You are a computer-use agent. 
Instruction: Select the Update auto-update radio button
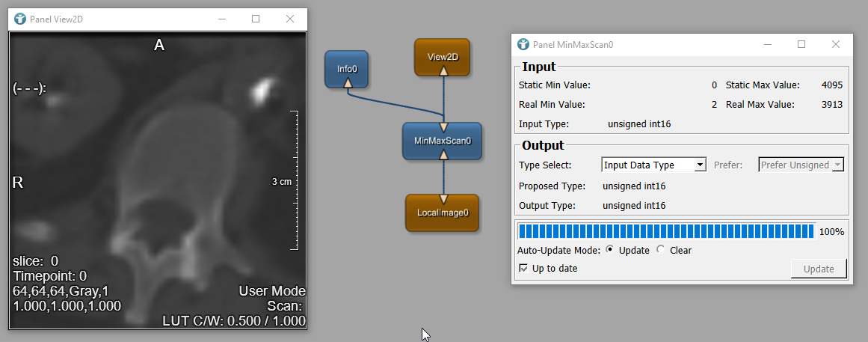pyautogui.click(x=610, y=250)
